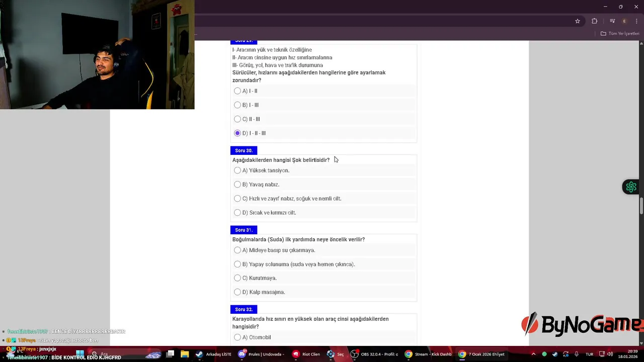Click statement I- Aracın yük ve teknik özelliğine

[272, 50]
